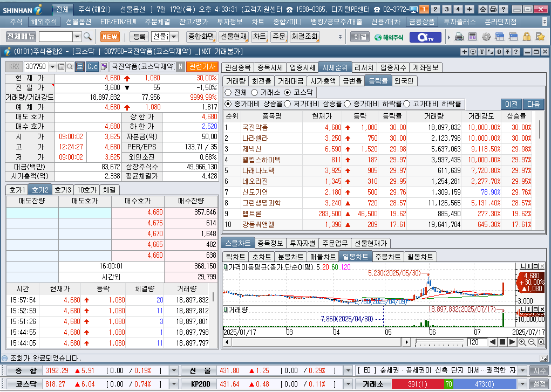Click the orange 관련기사 button

coord(202,66)
